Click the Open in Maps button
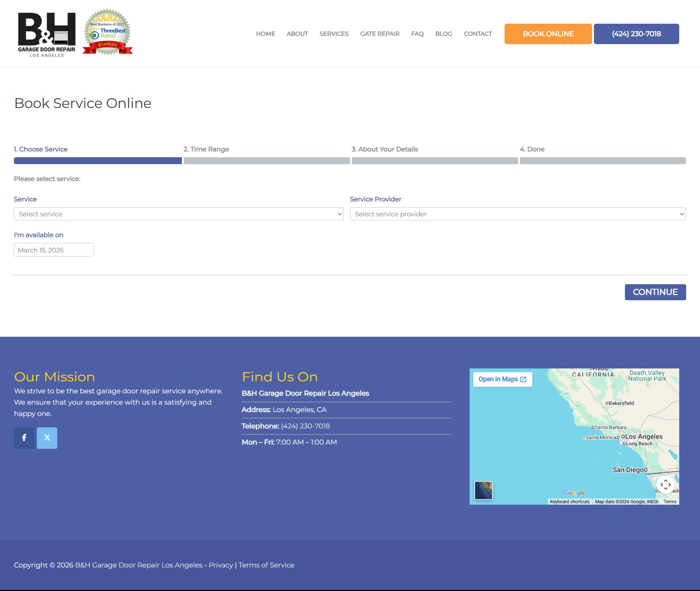Viewport: 700px width, 591px height. pos(502,379)
